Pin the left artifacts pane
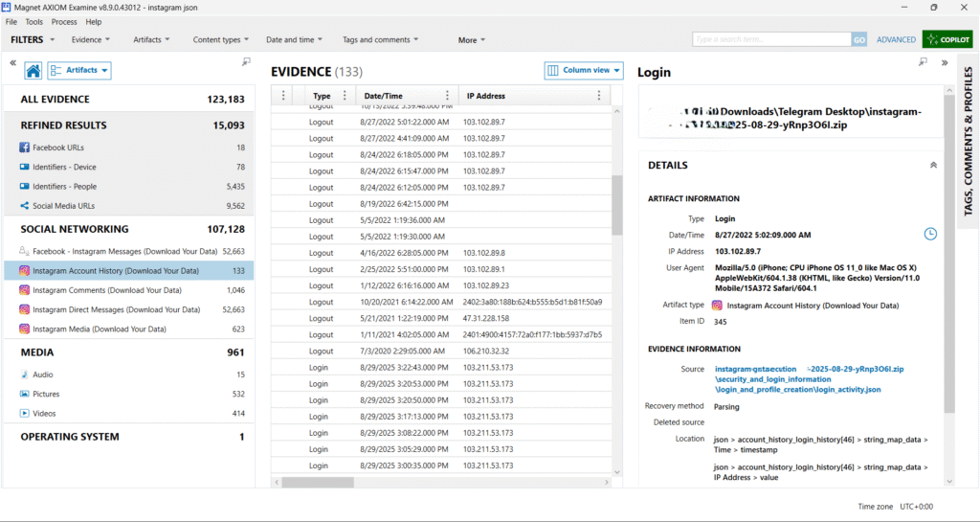 (246, 61)
